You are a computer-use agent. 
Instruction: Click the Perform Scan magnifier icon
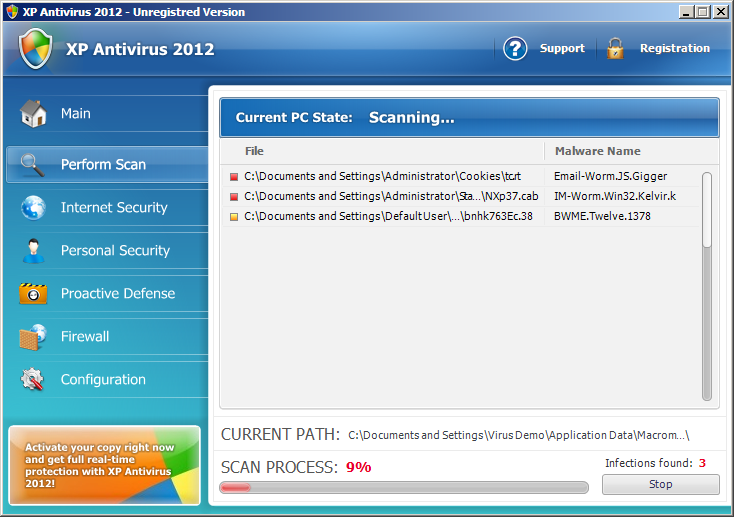tap(32, 165)
